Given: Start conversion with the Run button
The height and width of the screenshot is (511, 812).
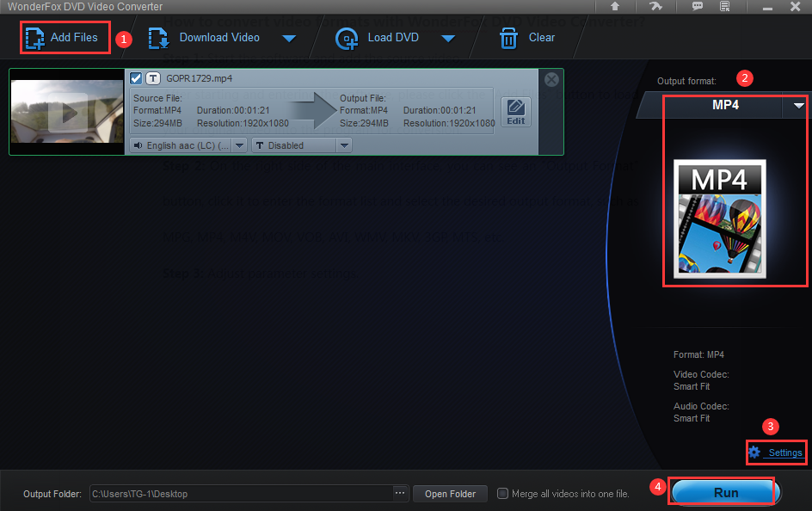Looking at the screenshot, I should [725, 493].
